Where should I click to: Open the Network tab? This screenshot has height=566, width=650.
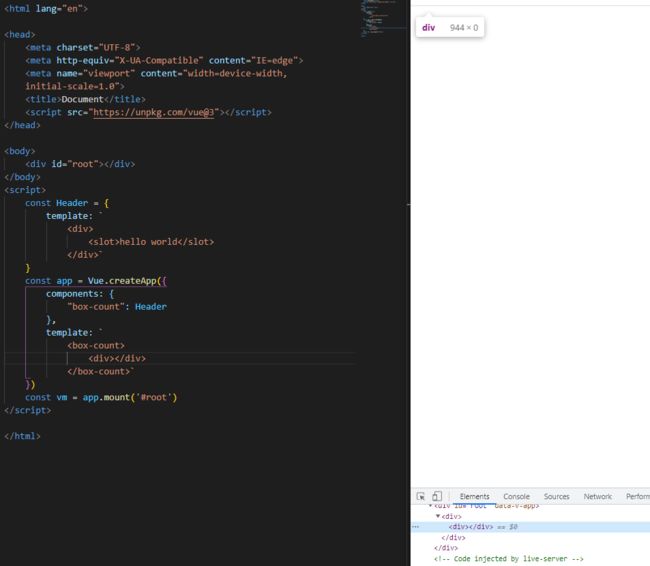[597, 496]
